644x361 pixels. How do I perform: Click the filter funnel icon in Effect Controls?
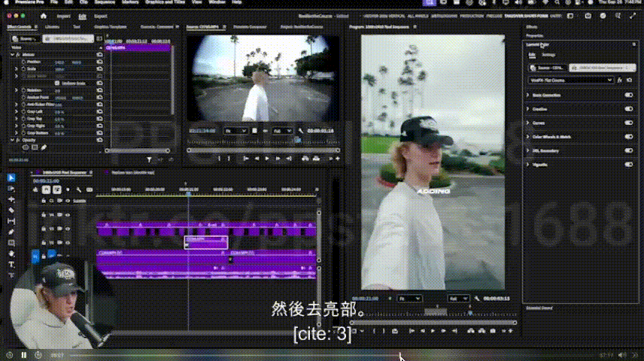pos(149,159)
